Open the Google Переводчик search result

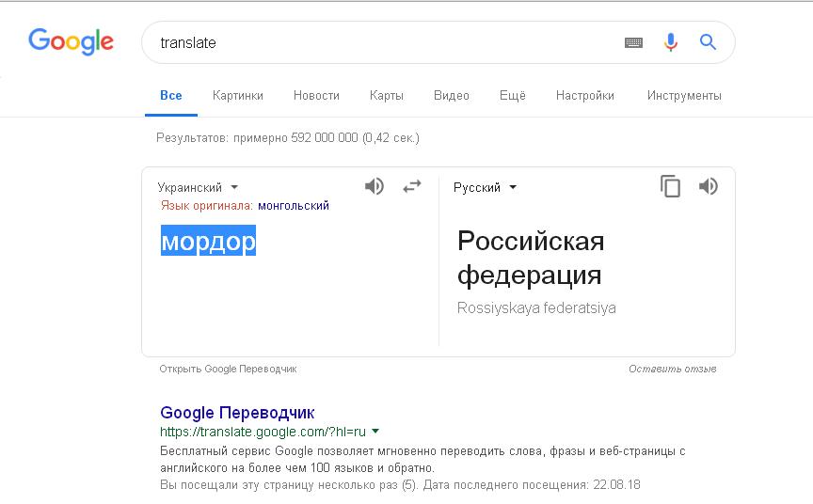pyautogui.click(x=237, y=413)
